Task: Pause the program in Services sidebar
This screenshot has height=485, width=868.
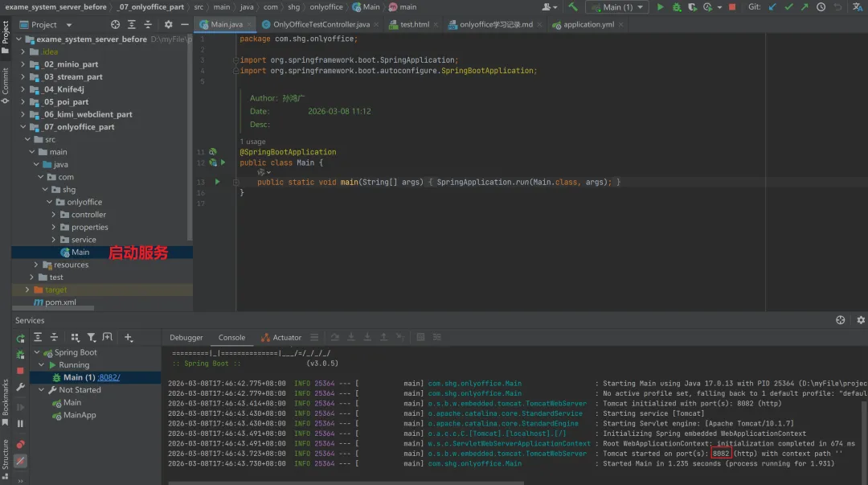Action: 20,423
